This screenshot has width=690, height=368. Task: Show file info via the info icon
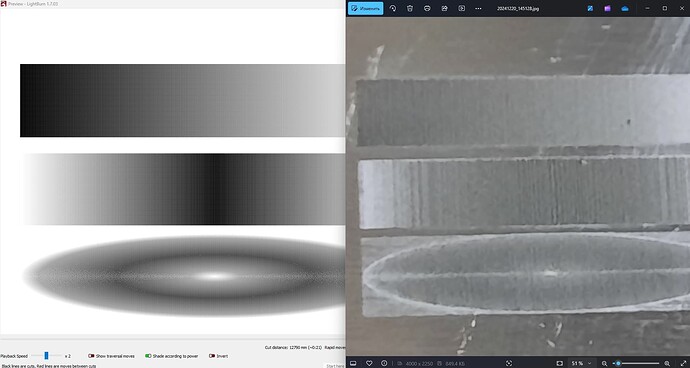pos(384,363)
